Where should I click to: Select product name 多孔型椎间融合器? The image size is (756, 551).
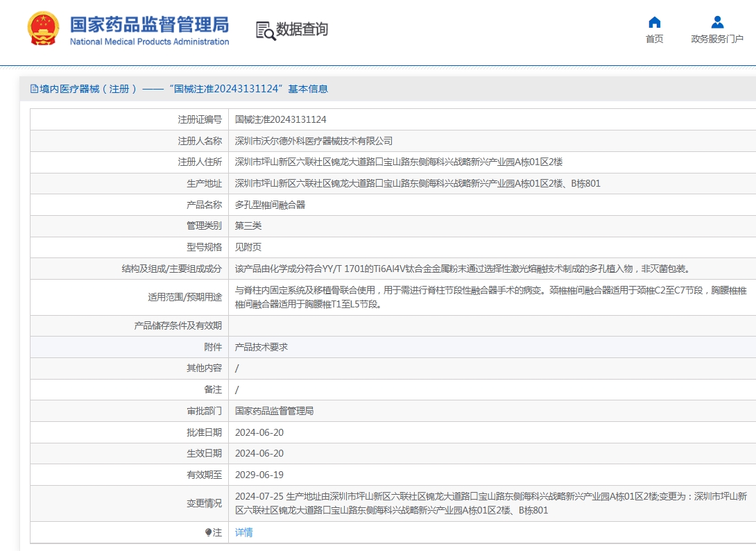(x=270, y=205)
